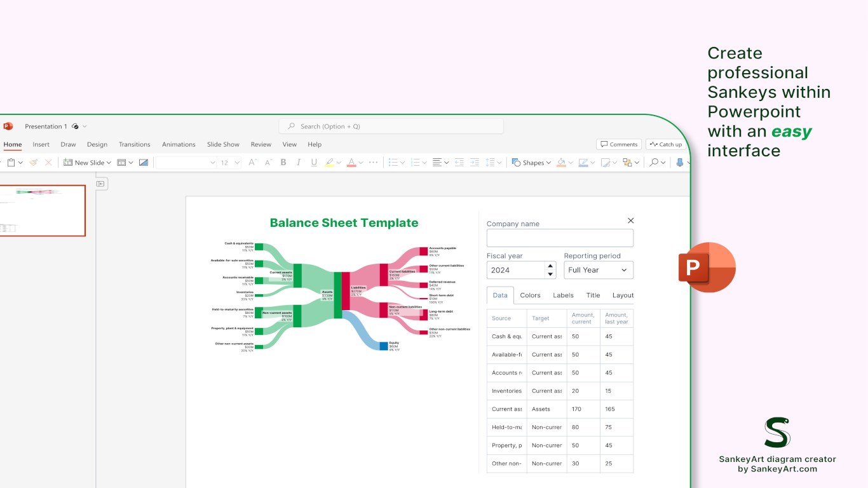The image size is (868, 488).
Task: Click the PowerPoint logo in the title bar
Action: coord(8,126)
